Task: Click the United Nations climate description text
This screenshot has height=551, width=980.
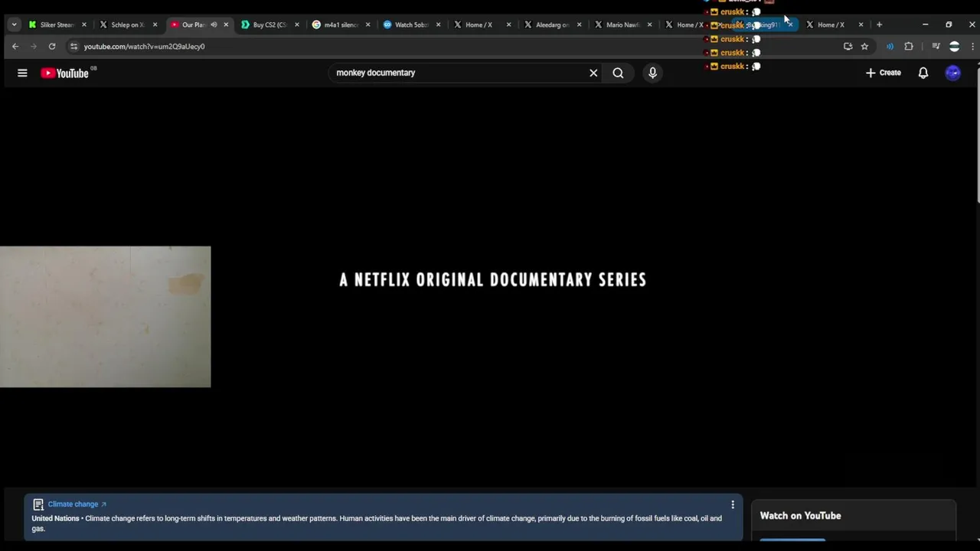Action: coord(377,523)
